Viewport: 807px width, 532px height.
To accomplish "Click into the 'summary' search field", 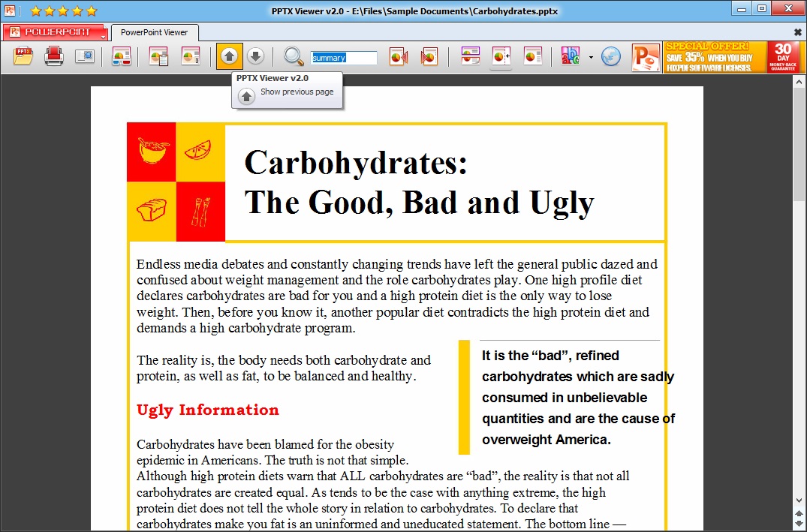I will tap(344, 58).
